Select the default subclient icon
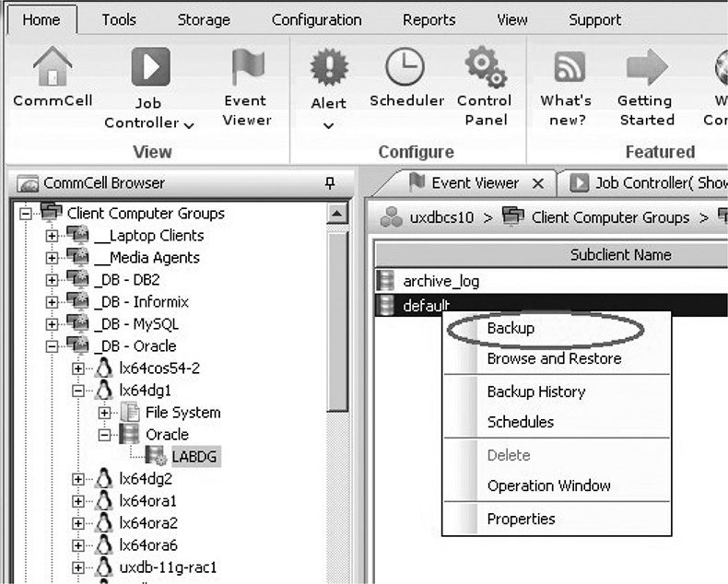 385,305
